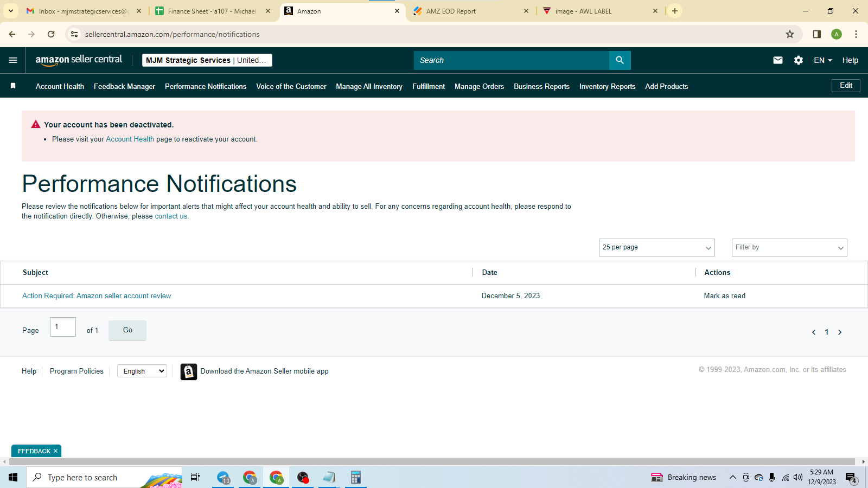Open Add Products in the navigation bar

click(x=666, y=86)
